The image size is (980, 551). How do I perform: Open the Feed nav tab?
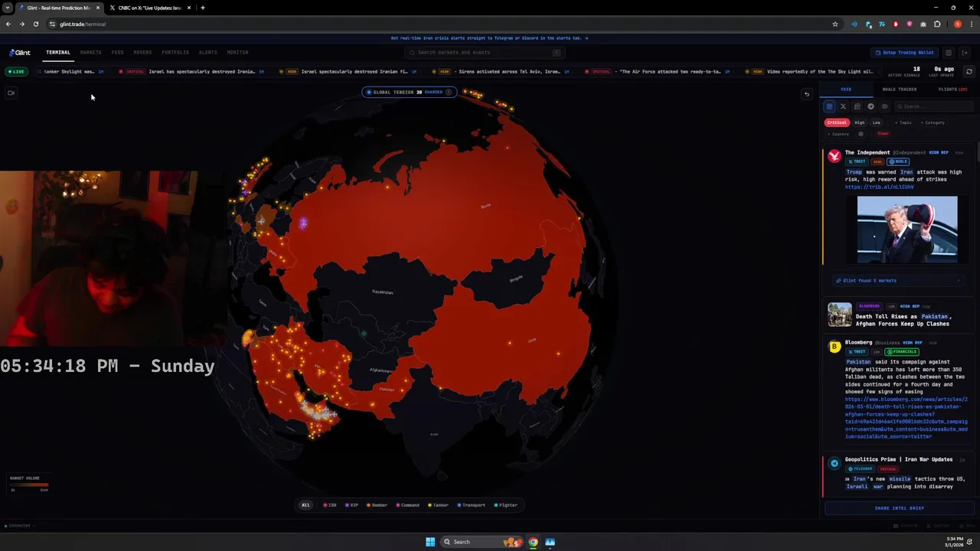tap(117, 53)
